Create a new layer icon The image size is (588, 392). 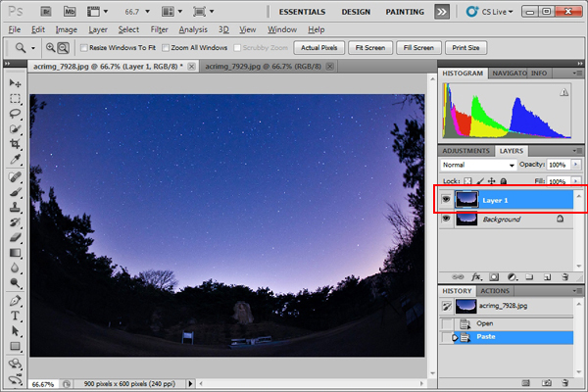547,277
